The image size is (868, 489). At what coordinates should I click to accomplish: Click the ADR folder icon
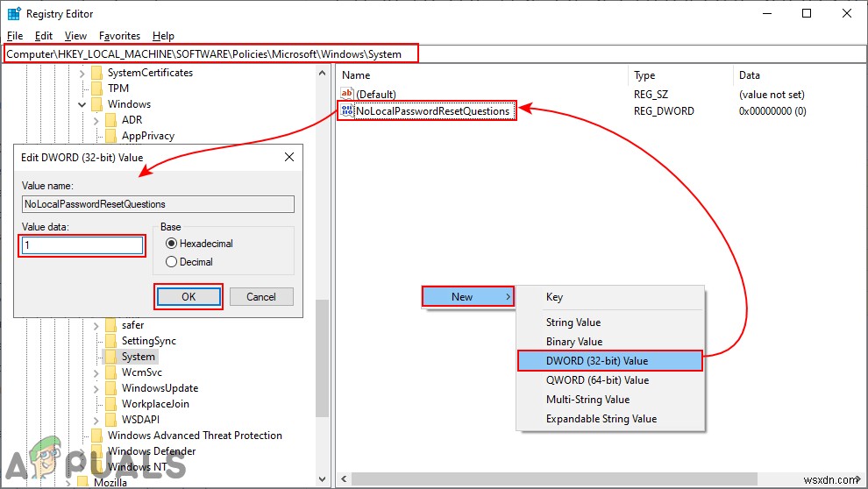click(111, 119)
